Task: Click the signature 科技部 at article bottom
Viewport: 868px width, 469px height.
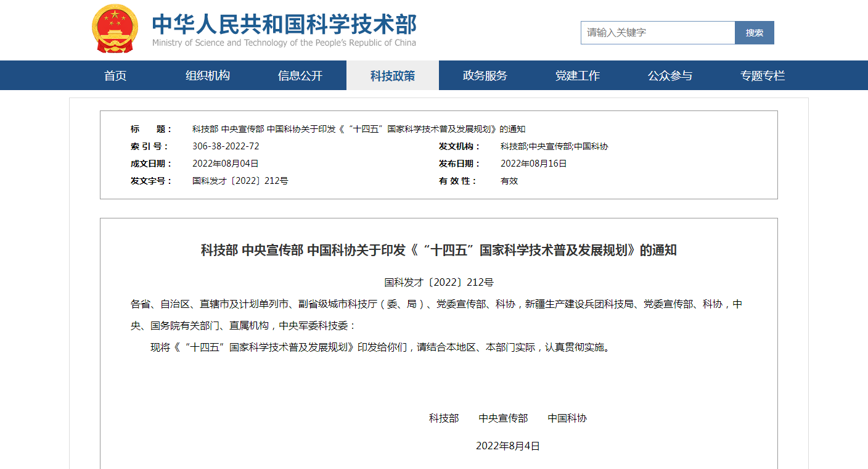Action: pyautogui.click(x=444, y=418)
